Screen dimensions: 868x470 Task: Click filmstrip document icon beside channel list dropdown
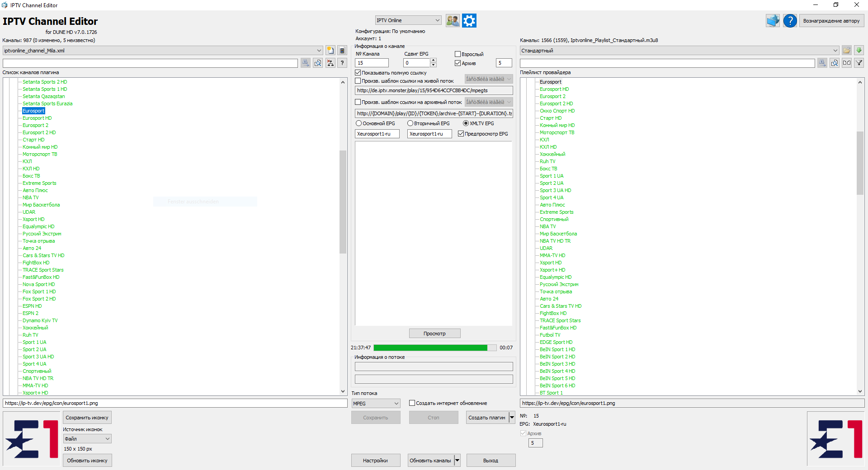(x=342, y=51)
